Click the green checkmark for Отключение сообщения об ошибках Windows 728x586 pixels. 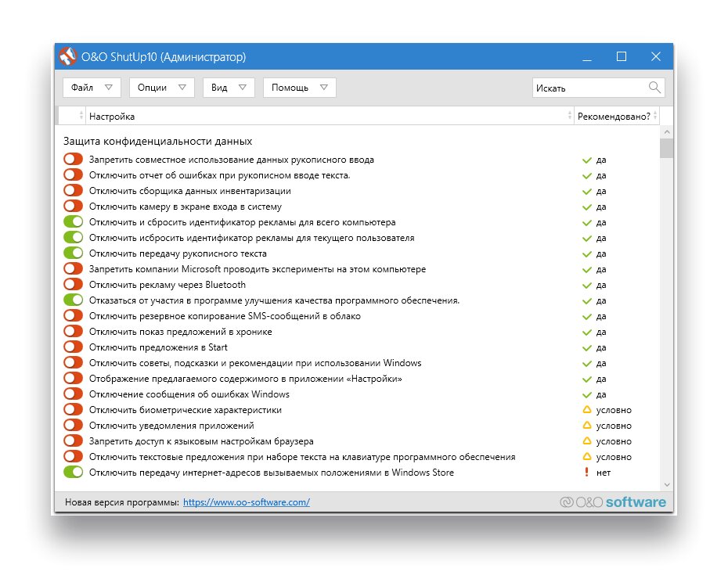tap(586, 395)
